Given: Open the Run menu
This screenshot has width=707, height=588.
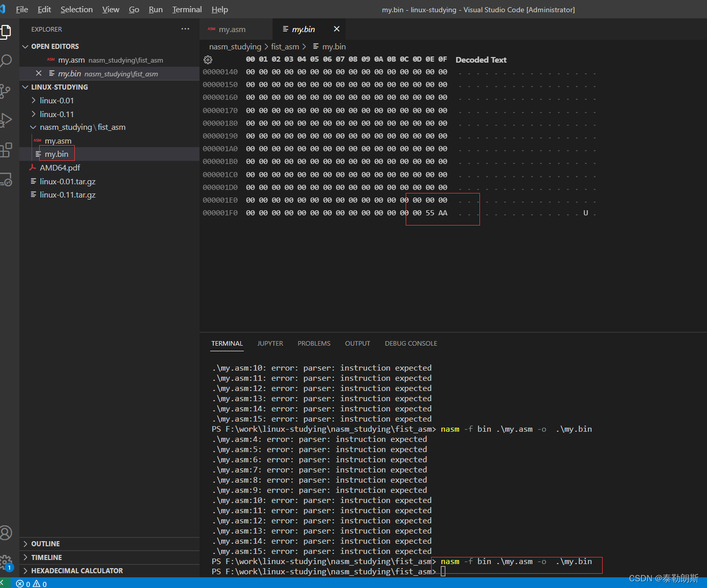Looking at the screenshot, I should click(x=156, y=9).
